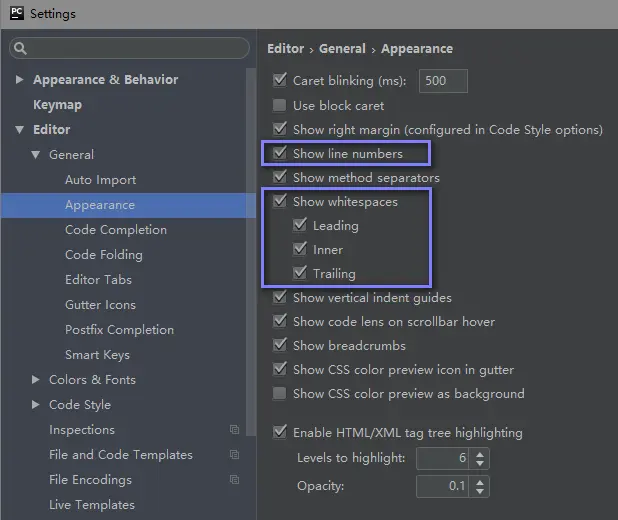This screenshot has height=520, width=618.
Task: Click into the settings search field
Action: pyautogui.click(x=129, y=48)
